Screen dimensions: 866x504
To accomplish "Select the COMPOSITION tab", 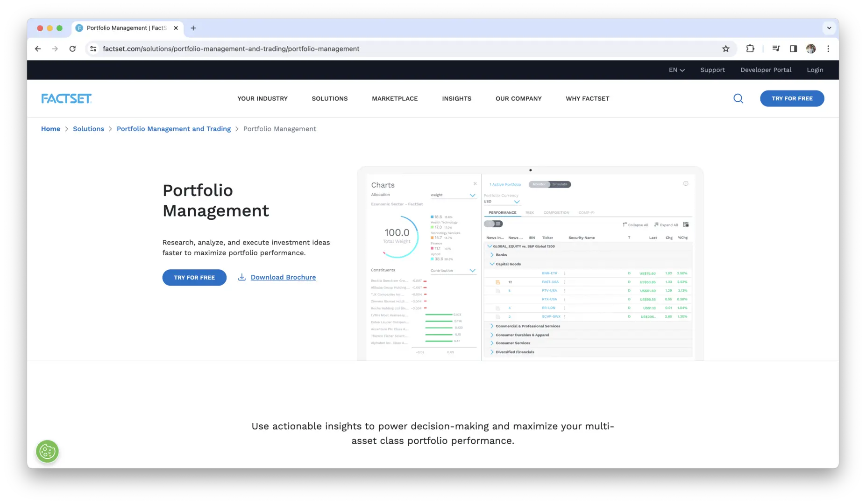I will point(556,213).
